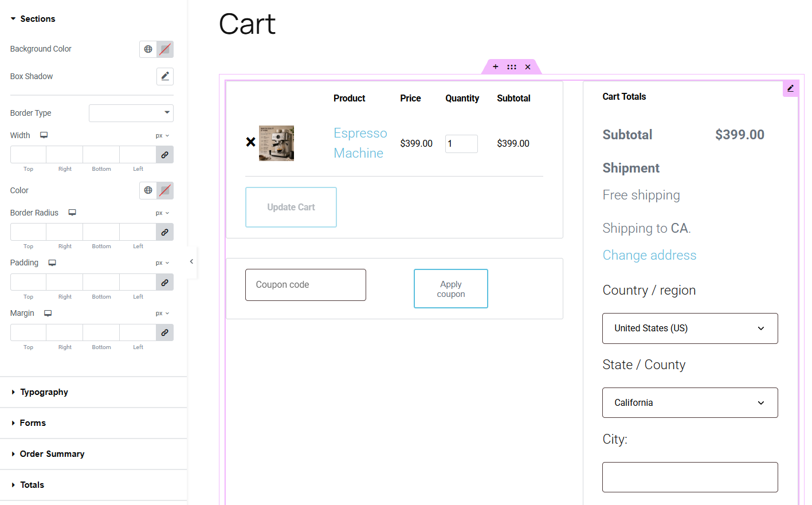The width and height of the screenshot is (812, 505).
Task: Click the Apply coupon button
Action: click(x=451, y=289)
